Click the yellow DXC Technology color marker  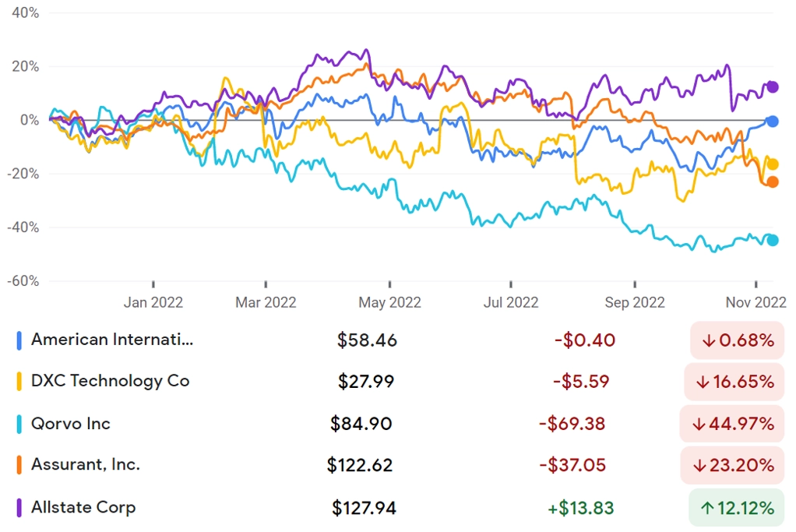coord(19,381)
